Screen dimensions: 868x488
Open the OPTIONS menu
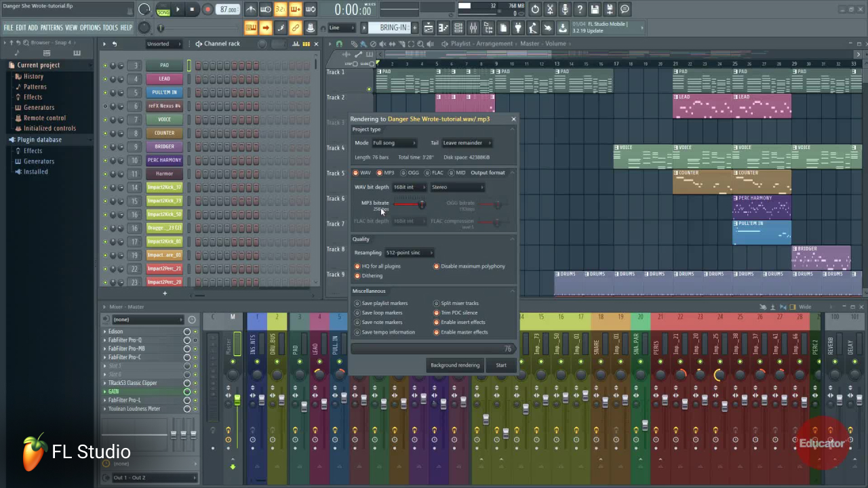pyautogui.click(x=90, y=28)
